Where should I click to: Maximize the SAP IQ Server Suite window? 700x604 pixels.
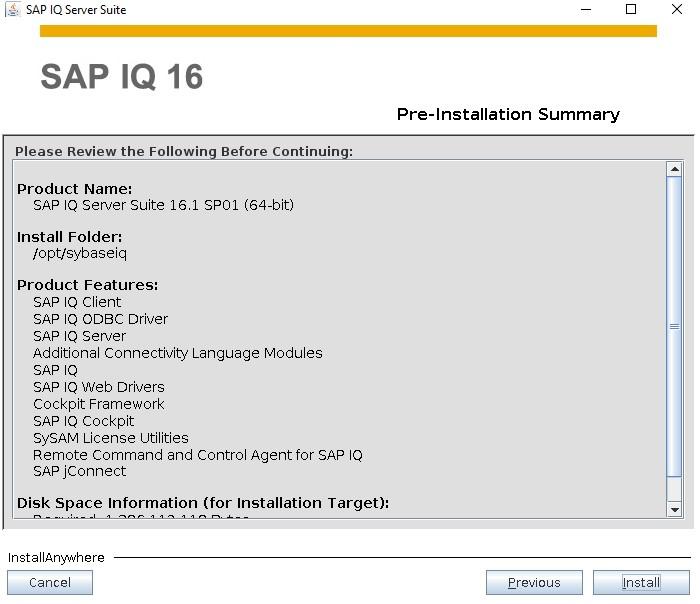[x=631, y=9]
